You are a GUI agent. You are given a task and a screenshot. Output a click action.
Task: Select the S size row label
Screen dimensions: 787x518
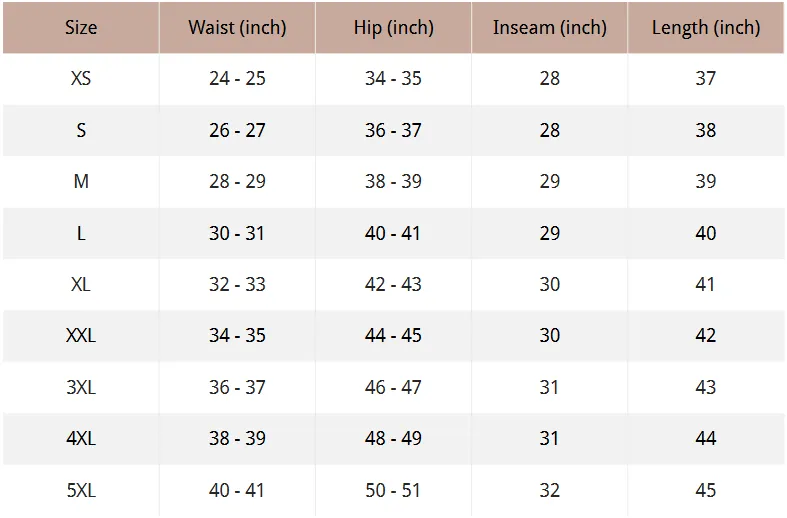click(81, 131)
